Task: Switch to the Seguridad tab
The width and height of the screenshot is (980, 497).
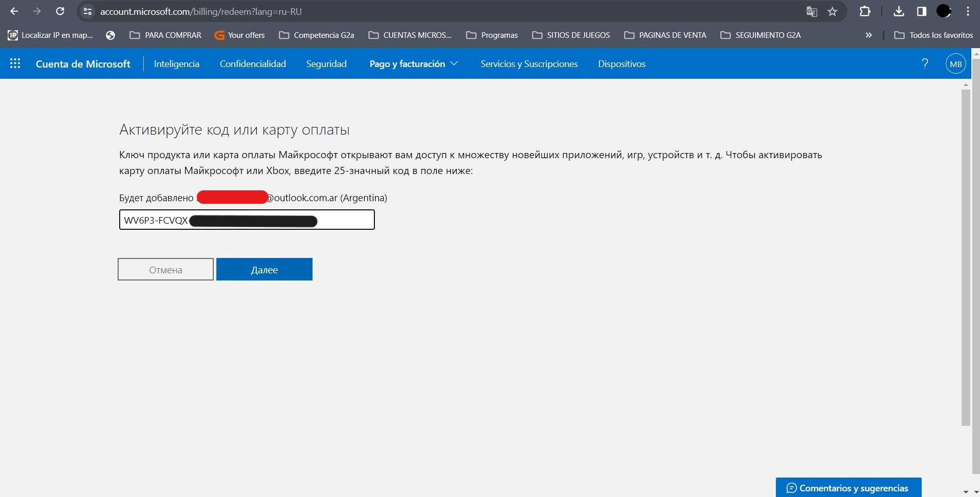Action: 326,64
